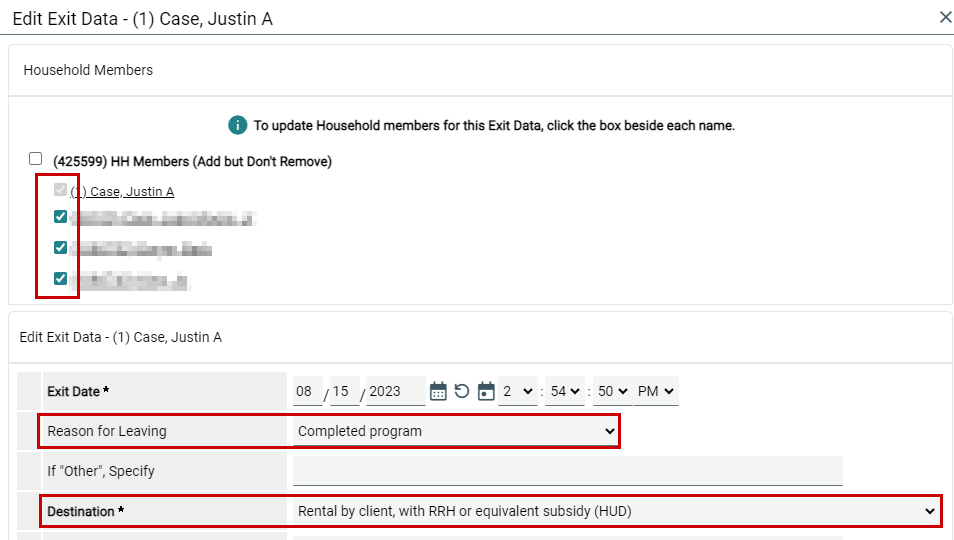Edit the Exit Date month field
This screenshot has height=540, width=954.
pos(307,391)
